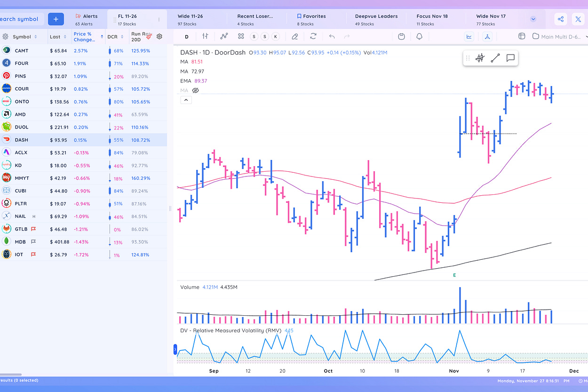Open the indicators icon in chart toolbar
The height and width of the screenshot is (392, 588).
[x=224, y=36]
